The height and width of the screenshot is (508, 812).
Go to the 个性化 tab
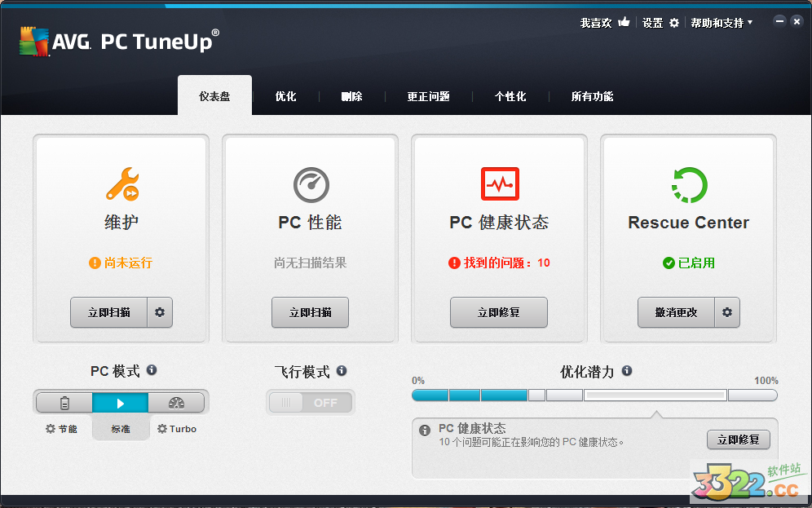[510, 96]
